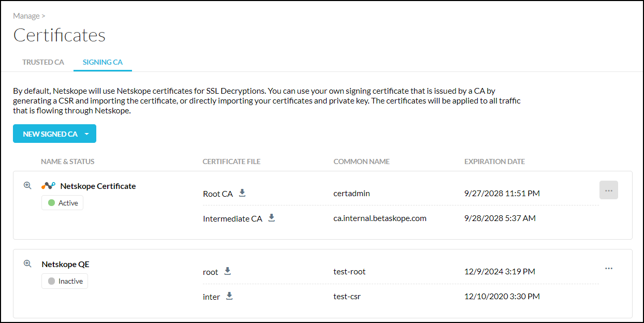644x323 pixels.
Task: Click magnifier icon beside Netskope QE
Action: 28,263
